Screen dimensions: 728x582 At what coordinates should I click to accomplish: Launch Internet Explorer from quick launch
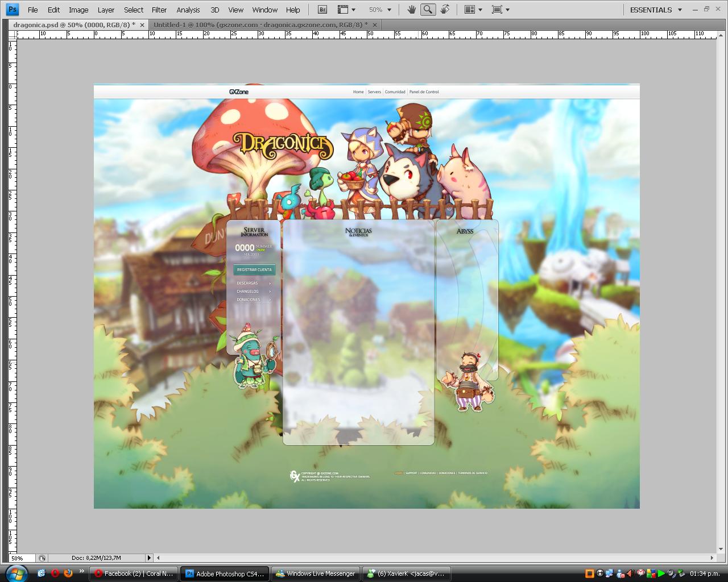coord(41,573)
